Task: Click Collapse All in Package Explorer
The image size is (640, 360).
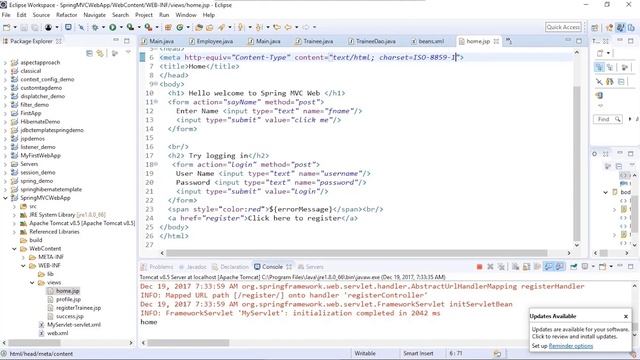Action: (89, 53)
